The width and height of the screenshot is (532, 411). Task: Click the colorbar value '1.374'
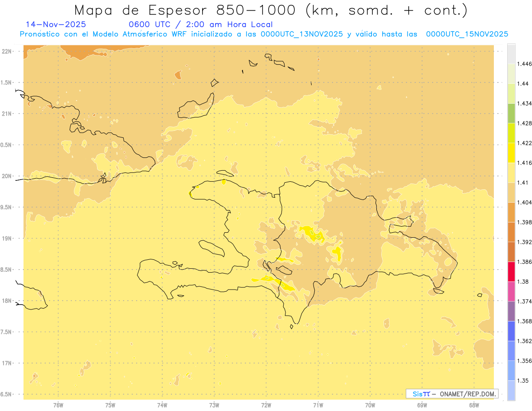525,301
